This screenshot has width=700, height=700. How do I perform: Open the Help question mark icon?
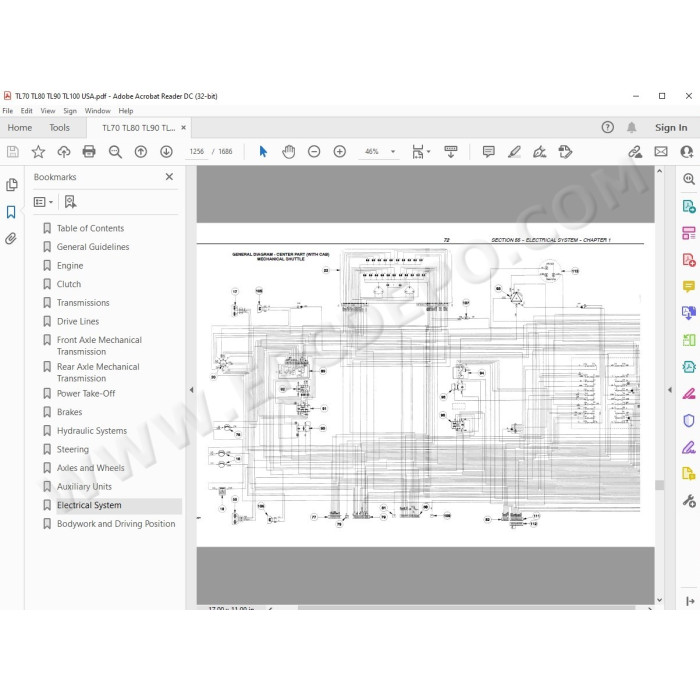pos(608,128)
